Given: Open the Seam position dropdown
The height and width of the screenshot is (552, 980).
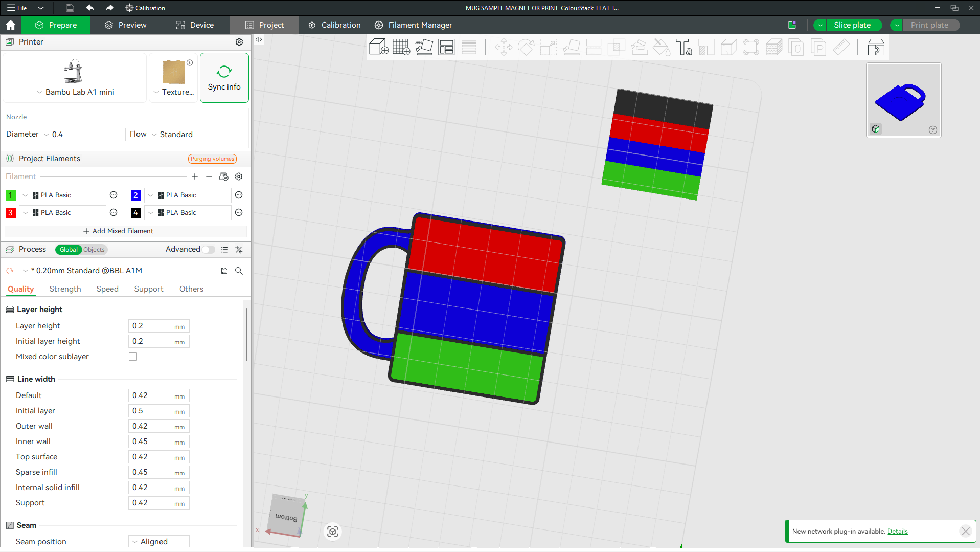Looking at the screenshot, I should [x=159, y=541].
